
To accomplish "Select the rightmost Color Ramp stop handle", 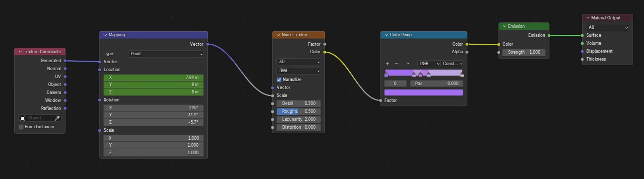I will pos(461,75).
